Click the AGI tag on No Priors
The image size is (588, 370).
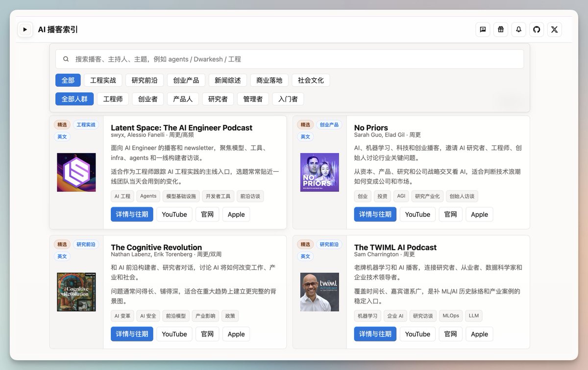(x=401, y=196)
